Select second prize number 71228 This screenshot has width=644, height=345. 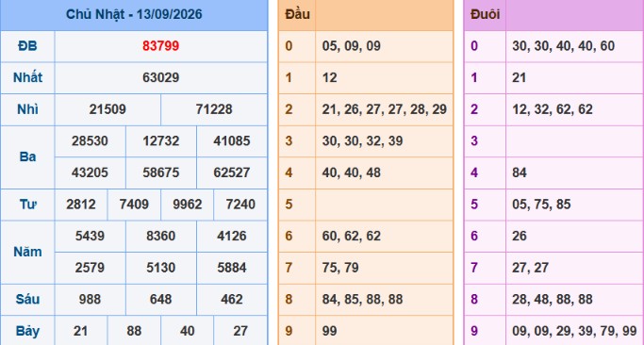214,109
